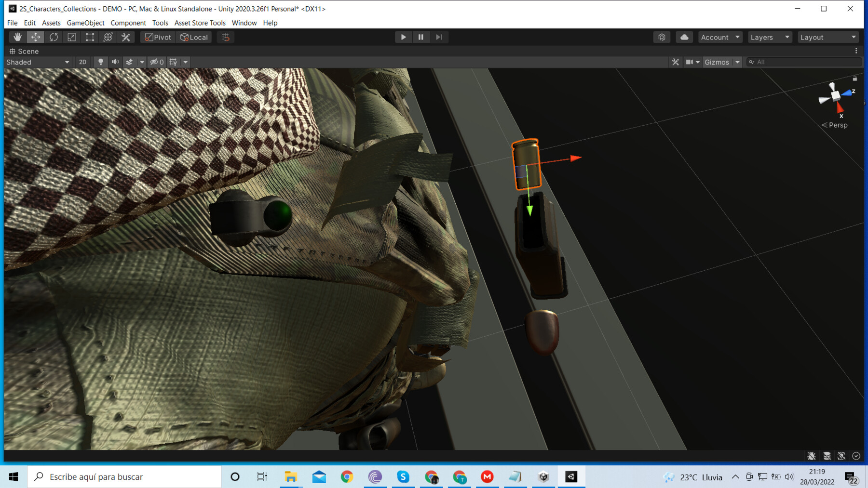Toggle scene audio speaker
The image size is (868, 488).
tap(115, 62)
